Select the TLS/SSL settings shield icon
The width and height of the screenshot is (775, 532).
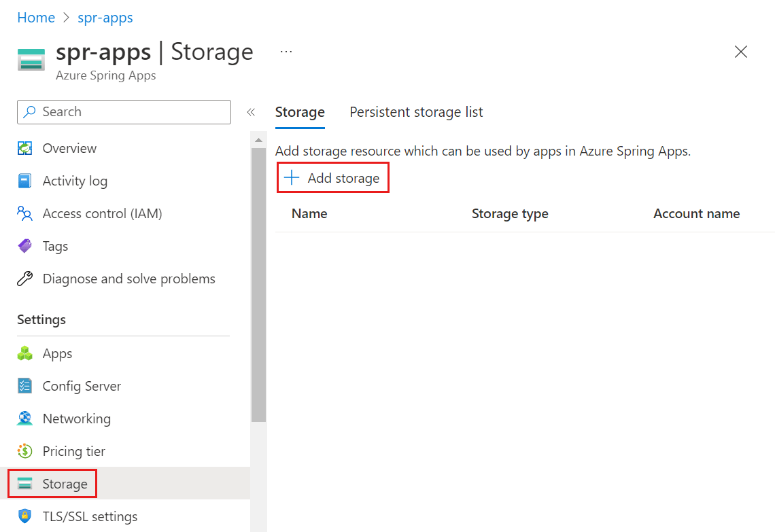point(24,516)
